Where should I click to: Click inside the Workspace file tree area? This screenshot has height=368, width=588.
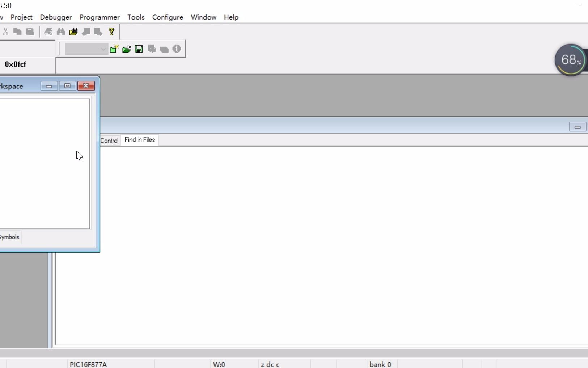coord(45,163)
